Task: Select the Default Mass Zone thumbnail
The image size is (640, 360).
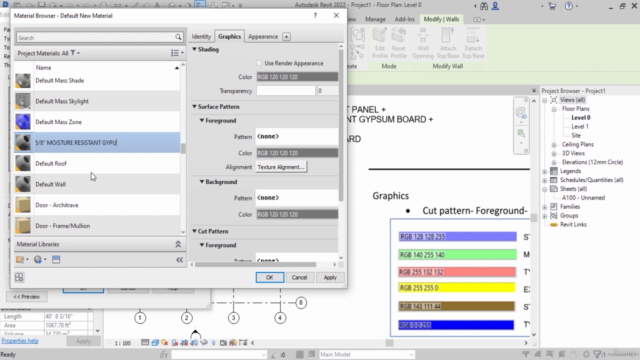Action: click(x=23, y=122)
